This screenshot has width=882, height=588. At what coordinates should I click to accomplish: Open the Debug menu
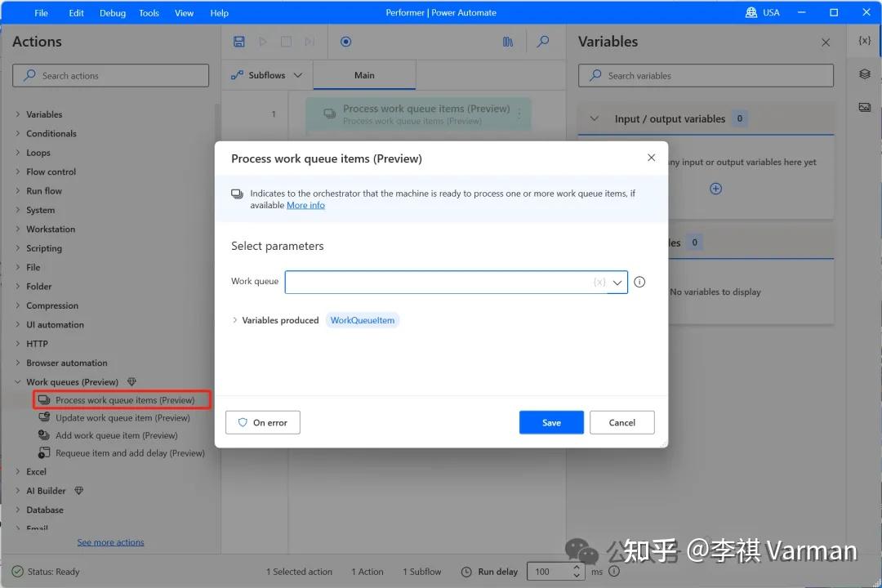point(112,12)
